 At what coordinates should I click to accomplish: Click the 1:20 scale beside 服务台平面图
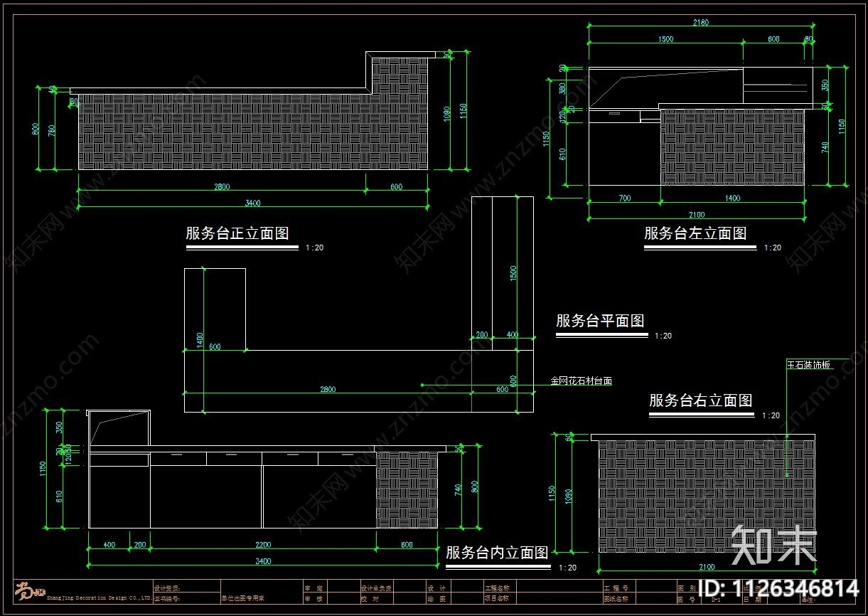click(x=663, y=336)
